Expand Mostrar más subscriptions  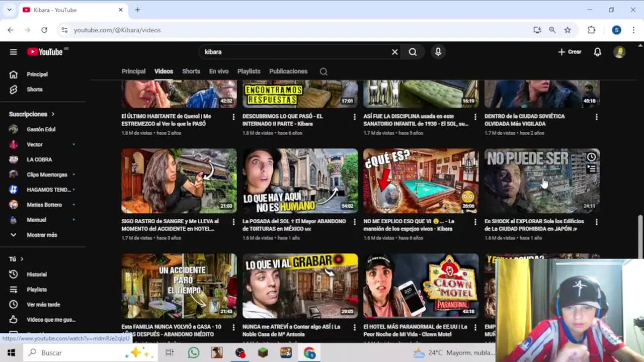43,235
